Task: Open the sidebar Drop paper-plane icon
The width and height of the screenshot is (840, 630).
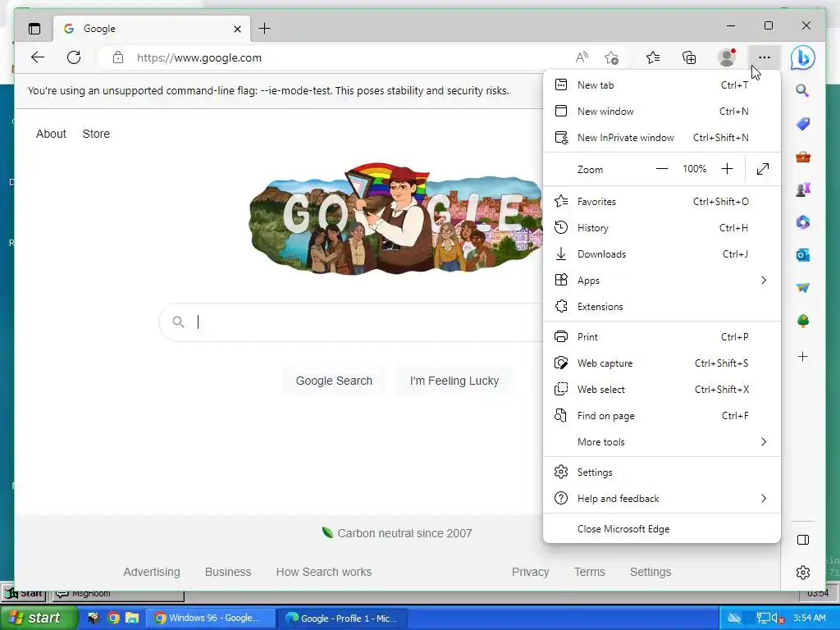Action: (802, 288)
